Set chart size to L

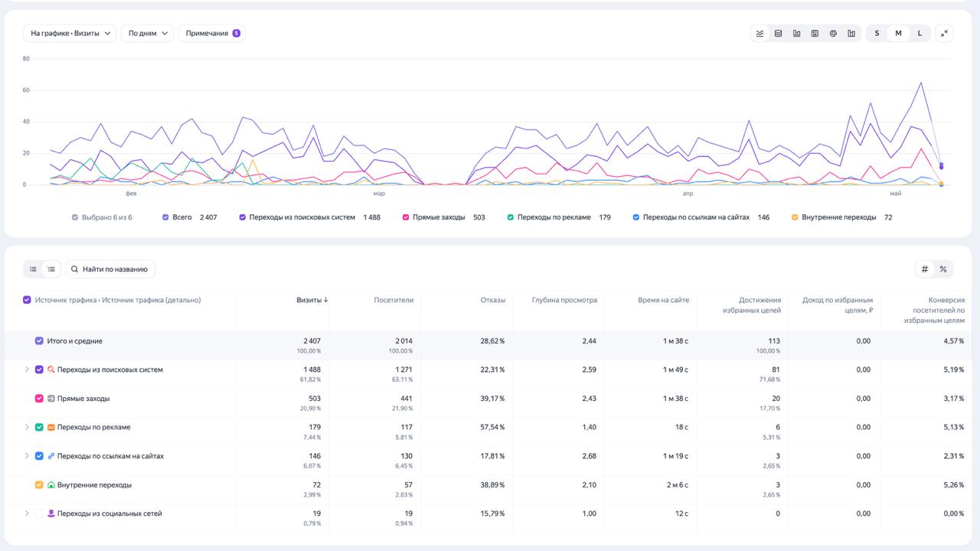click(920, 33)
